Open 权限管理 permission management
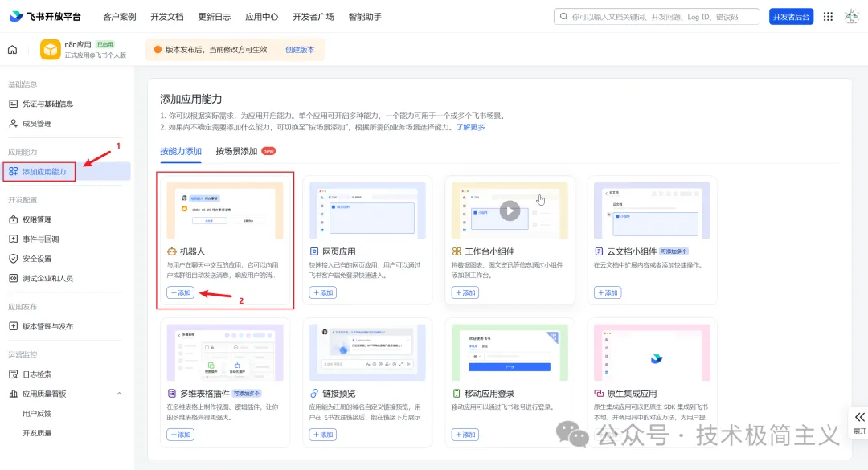 coord(38,219)
